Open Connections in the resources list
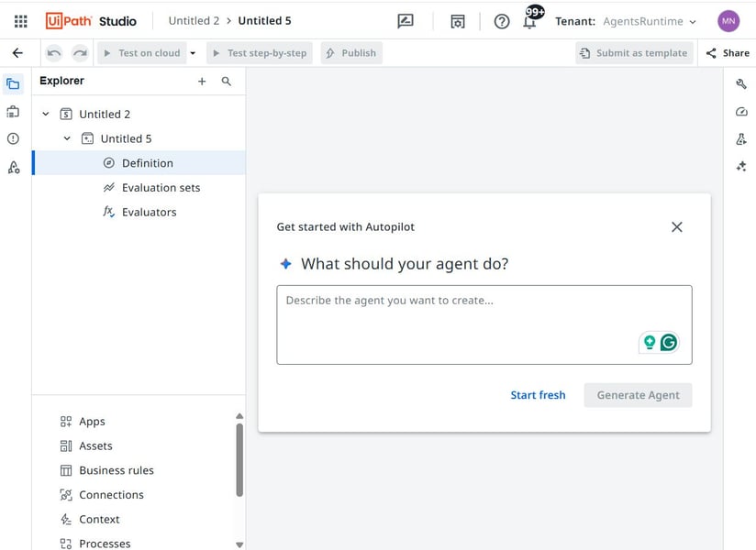This screenshot has width=756, height=550. 102,495
